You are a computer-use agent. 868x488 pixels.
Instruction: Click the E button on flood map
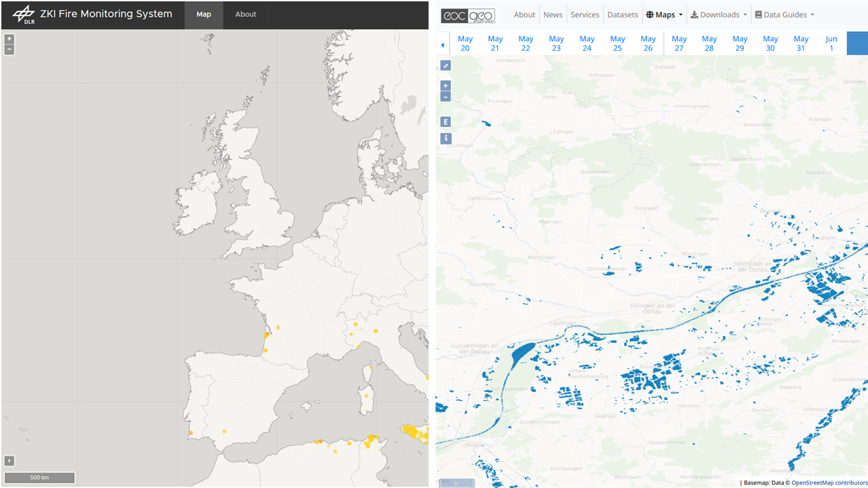pos(446,122)
